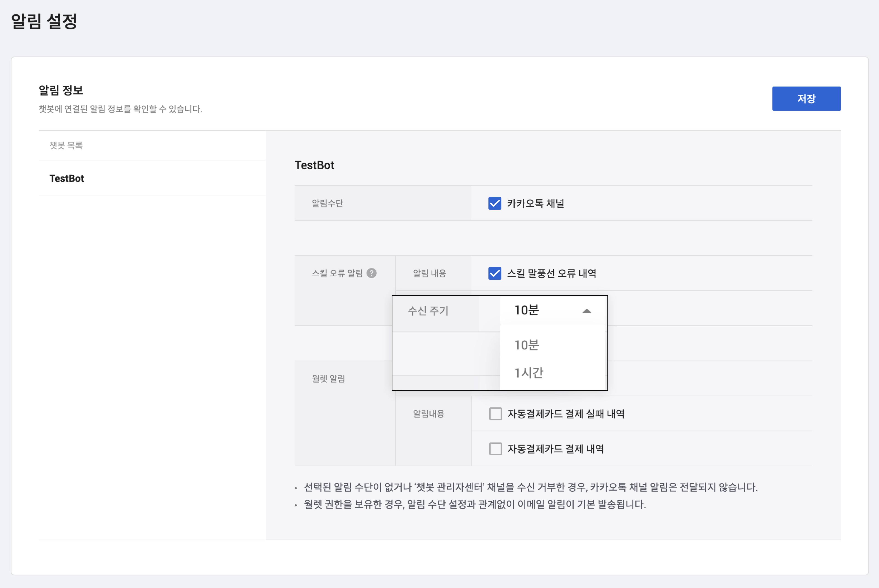This screenshot has height=588, width=879.
Task: Tick the 자동결제카드 결제 내역 checkbox
Action: pyautogui.click(x=495, y=449)
